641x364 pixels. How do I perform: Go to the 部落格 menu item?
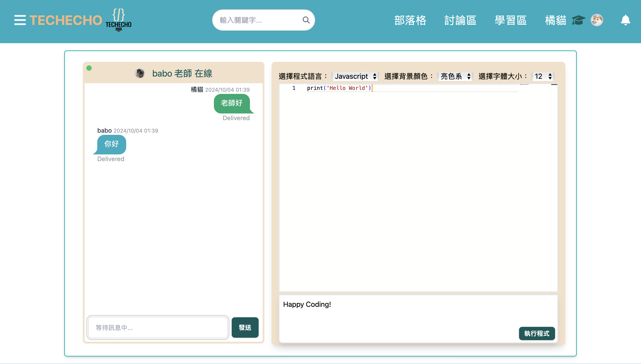(x=410, y=20)
